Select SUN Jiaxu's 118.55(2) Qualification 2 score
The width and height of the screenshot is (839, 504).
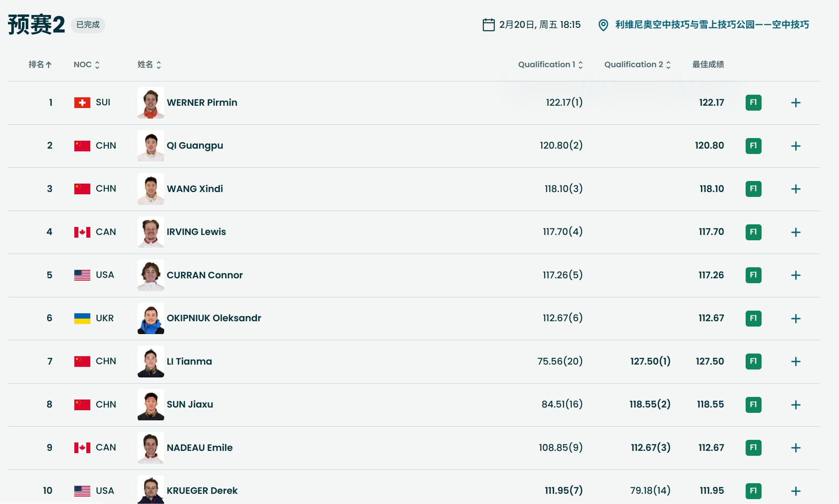coord(650,404)
